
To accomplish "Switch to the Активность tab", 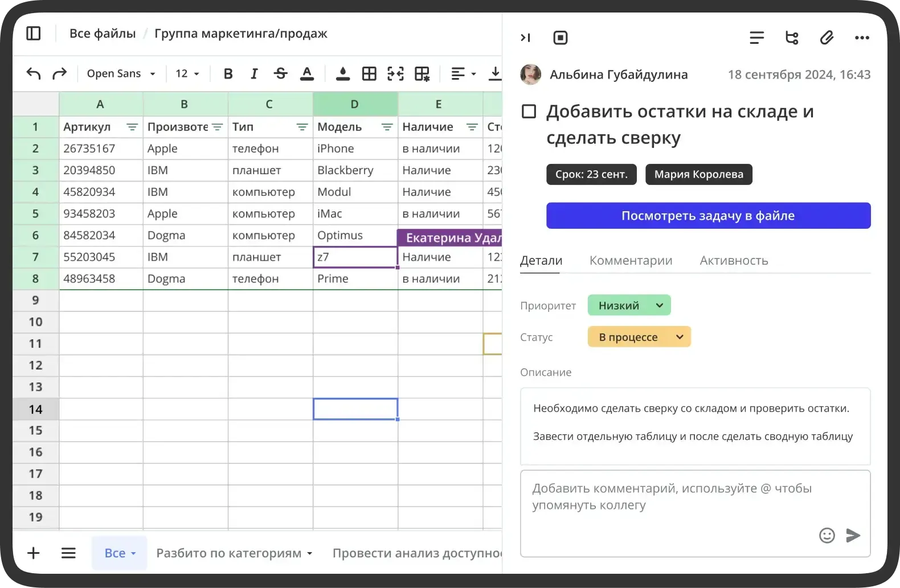I will click(x=734, y=261).
